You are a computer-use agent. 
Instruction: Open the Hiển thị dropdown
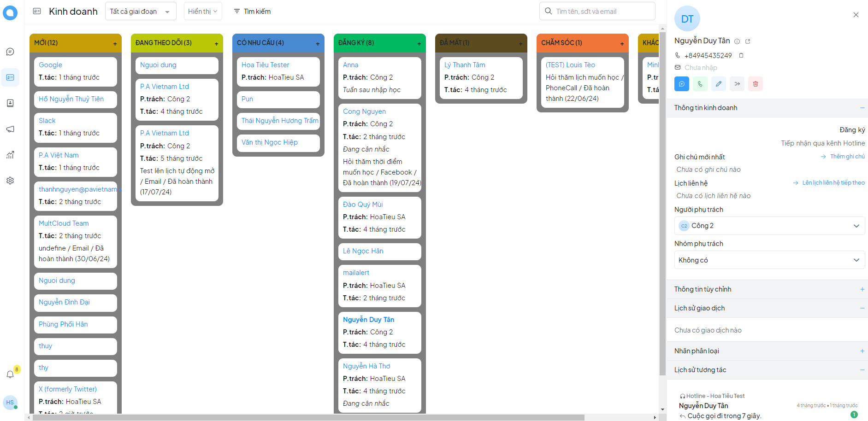(x=202, y=12)
